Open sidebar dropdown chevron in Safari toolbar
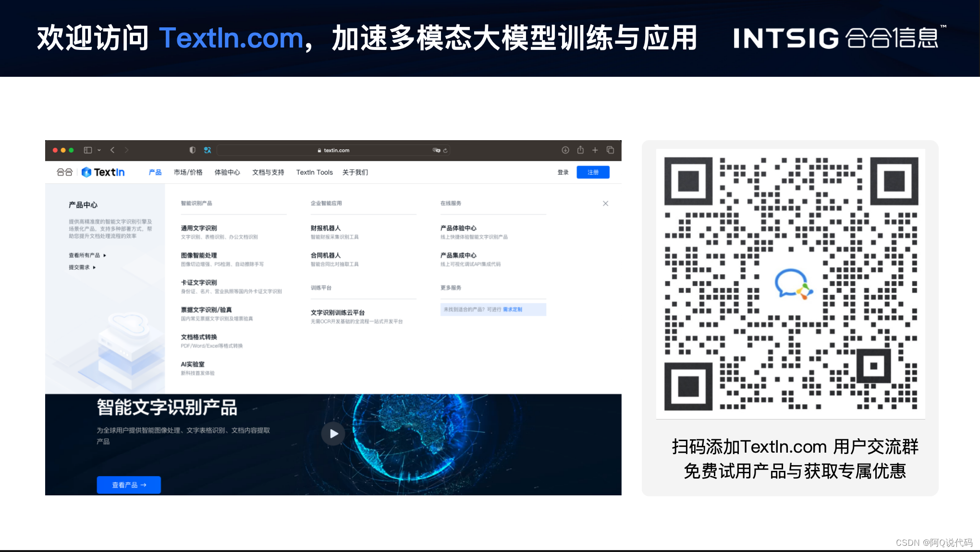 click(x=99, y=150)
